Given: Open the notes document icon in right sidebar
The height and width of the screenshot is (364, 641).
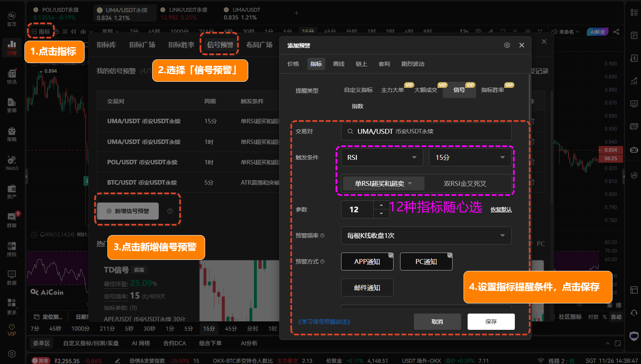Looking at the screenshot, I should [634, 35].
